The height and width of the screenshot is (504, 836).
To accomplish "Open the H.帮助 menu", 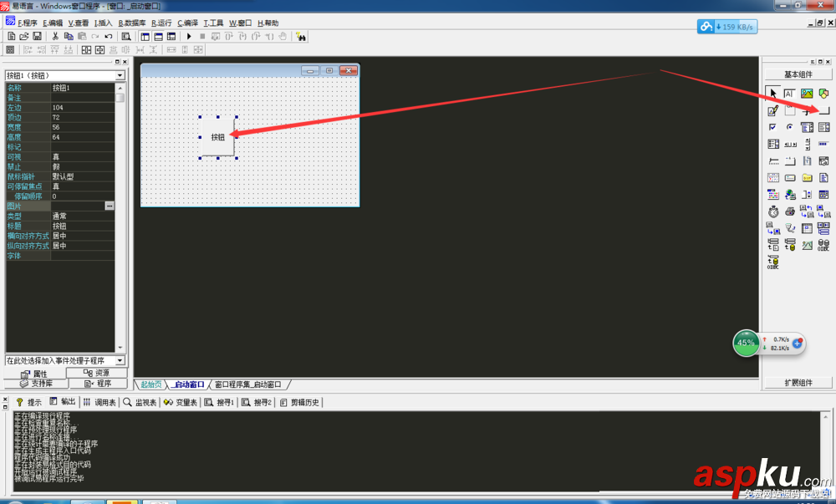I will [x=268, y=23].
